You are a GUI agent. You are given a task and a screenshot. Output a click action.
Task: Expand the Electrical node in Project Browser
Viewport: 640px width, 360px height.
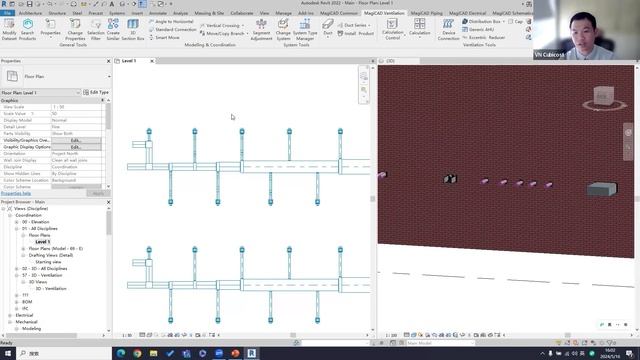(x=10, y=316)
